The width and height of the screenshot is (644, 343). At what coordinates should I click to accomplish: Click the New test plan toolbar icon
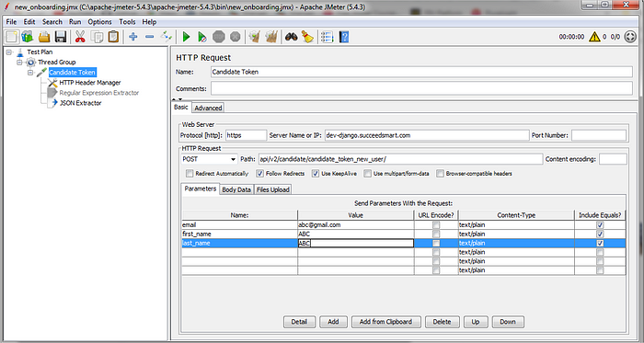(x=11, y=37)
